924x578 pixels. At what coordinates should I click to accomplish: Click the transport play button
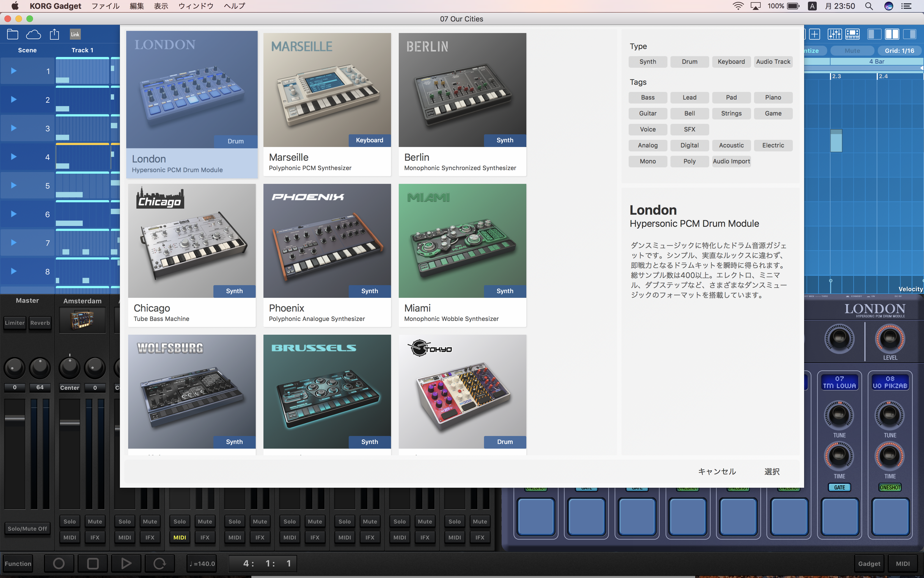coord(126,563)
